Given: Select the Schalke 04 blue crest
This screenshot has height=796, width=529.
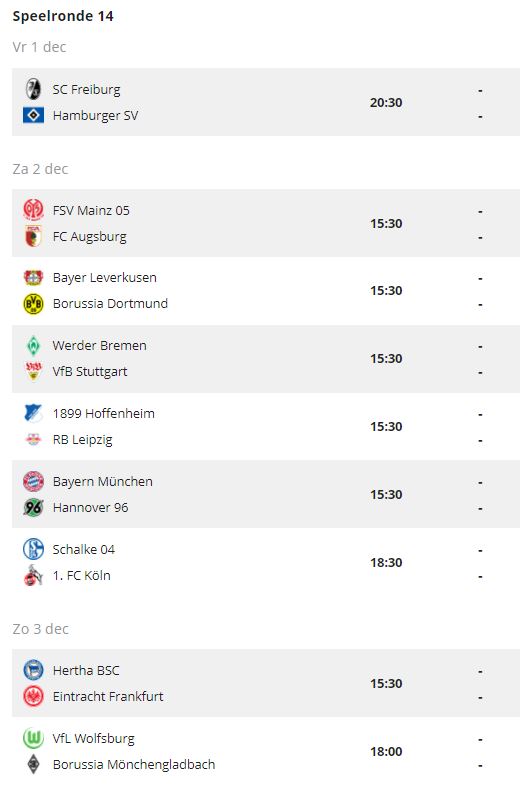Looking at the screenshot, I should (33, 549).
